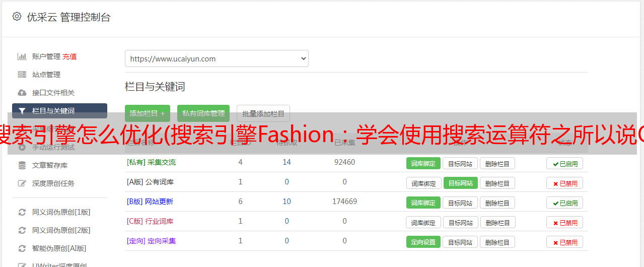Click the red 充值 link
Viewport: 644px width, 267px height.
(x=70, y=56)
